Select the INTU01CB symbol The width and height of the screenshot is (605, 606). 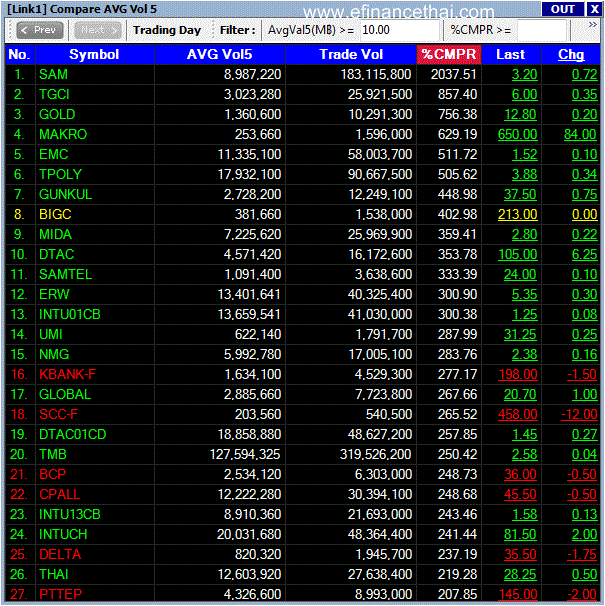[x=69, y=315]
